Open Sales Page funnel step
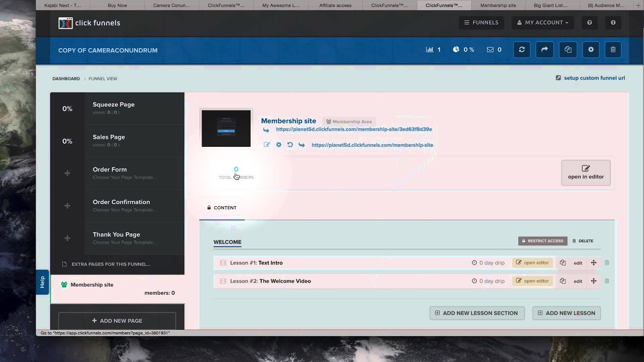Viewport: 644px width, 362px height. tap(117, 141)
